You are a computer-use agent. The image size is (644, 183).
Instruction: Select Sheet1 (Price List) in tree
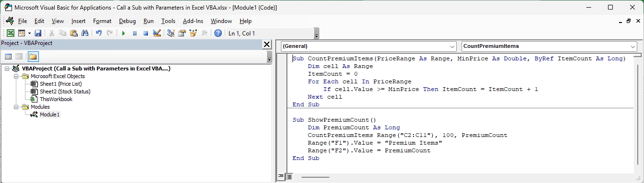point(61,84)
